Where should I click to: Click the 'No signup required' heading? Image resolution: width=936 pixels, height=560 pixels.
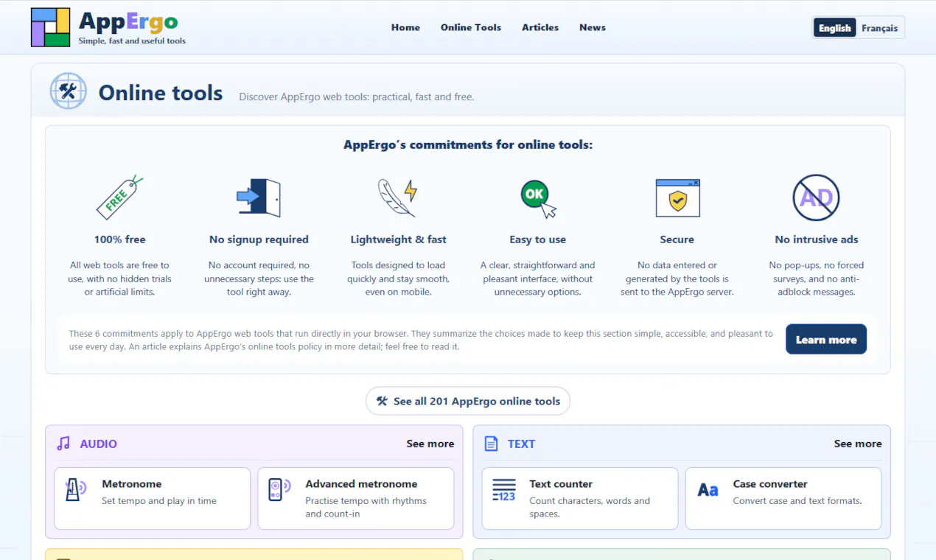pos(259,239)
